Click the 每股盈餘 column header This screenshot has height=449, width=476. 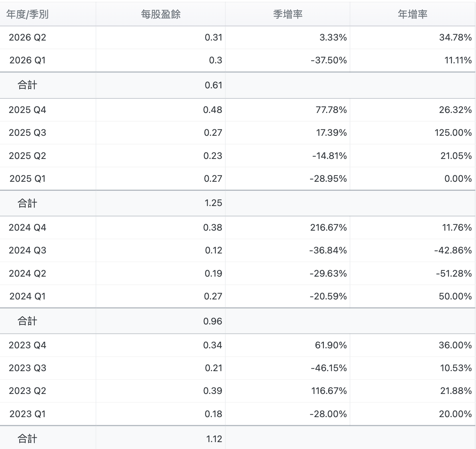pos(160,14)
